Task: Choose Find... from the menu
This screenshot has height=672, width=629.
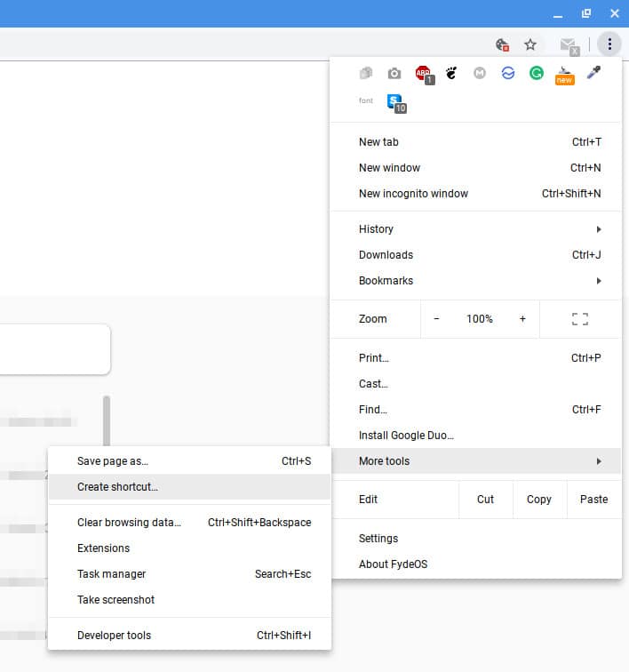Action: pos(476,409)
